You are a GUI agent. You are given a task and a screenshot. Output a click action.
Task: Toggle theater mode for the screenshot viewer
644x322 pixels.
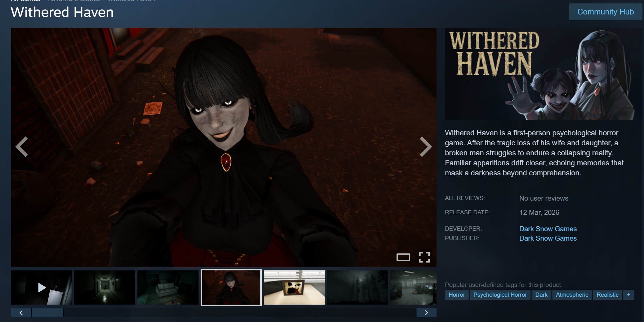403,257
